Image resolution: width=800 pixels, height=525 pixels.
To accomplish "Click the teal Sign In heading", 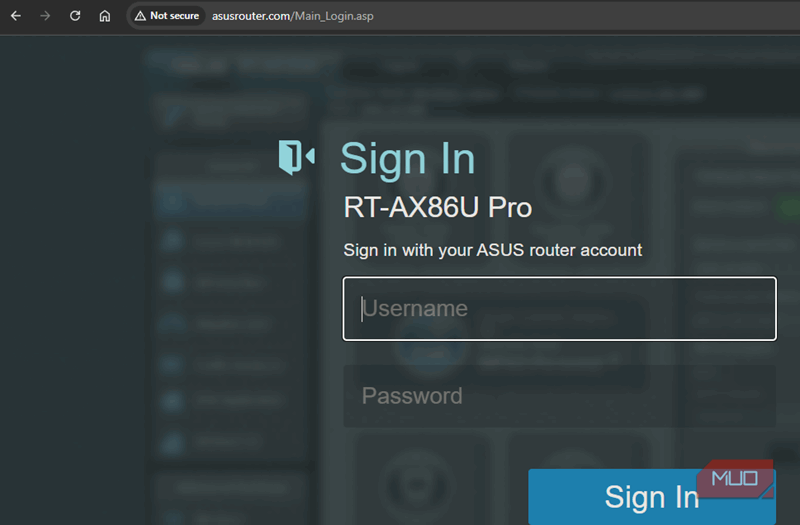I will (407, 159).
